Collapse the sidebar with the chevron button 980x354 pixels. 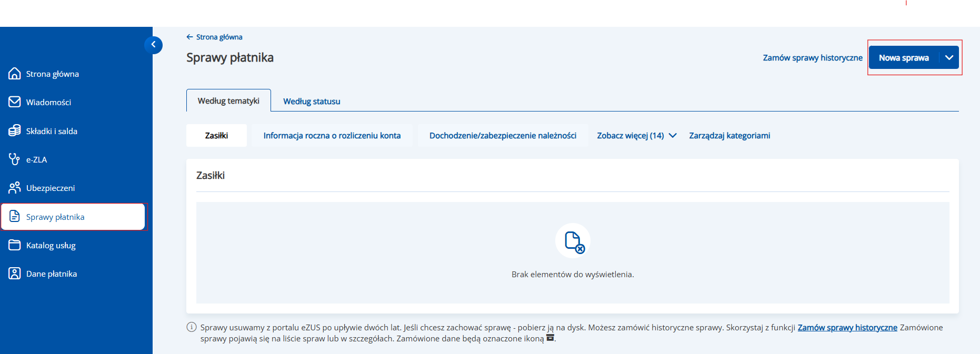(x=153, y=45)
